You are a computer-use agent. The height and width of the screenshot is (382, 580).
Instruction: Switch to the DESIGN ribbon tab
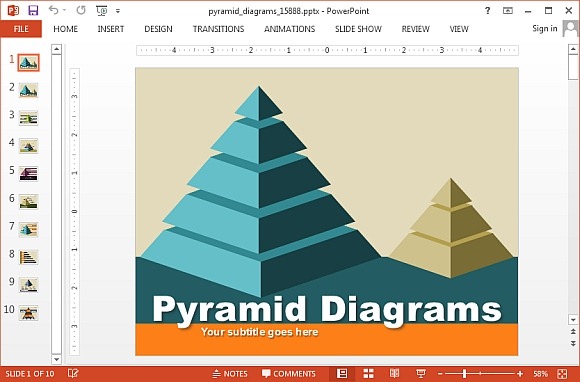[x=158, y=29]
